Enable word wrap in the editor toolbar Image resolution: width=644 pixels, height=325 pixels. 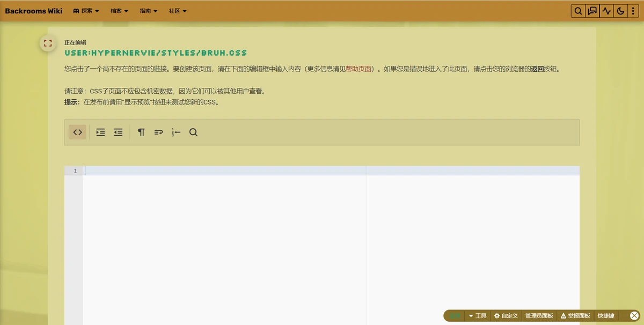click(x=158, y=132)
